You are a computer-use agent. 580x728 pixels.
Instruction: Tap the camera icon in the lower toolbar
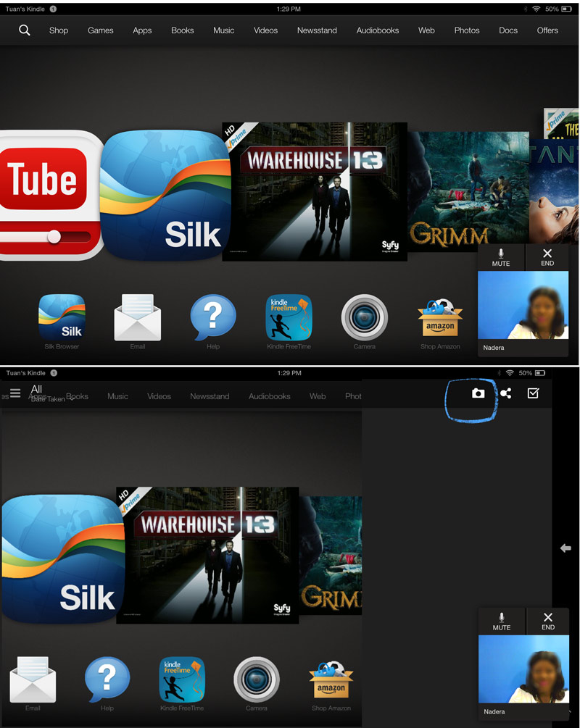(478, 394)
